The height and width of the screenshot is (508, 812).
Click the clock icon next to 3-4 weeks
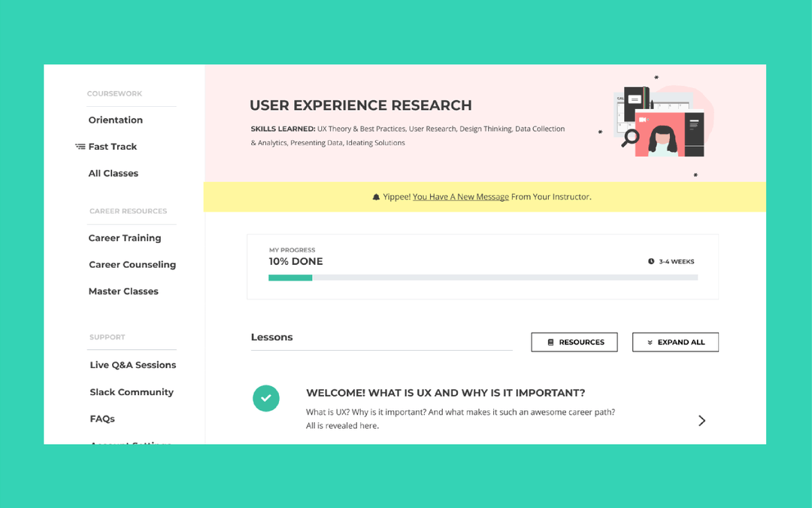(x=651, y=261)
